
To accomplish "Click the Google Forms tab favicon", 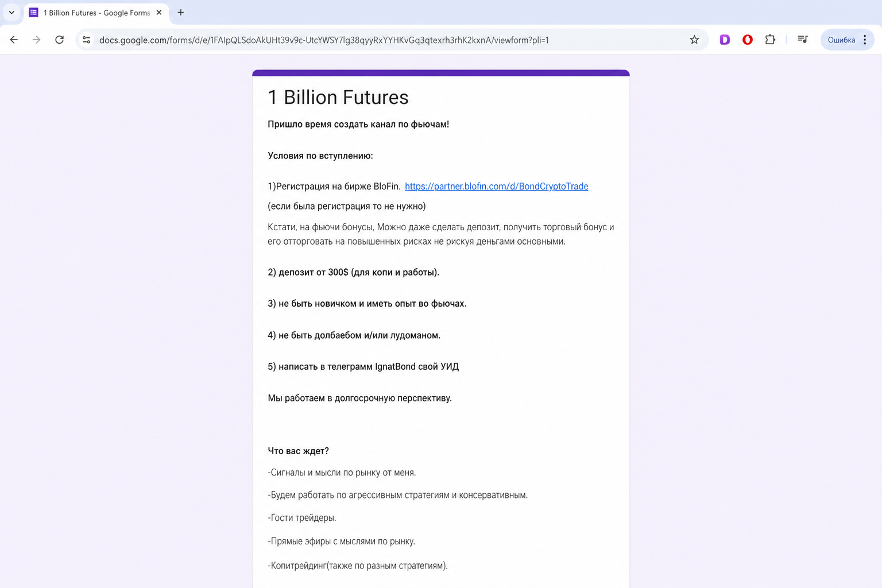I will [33, 12].
